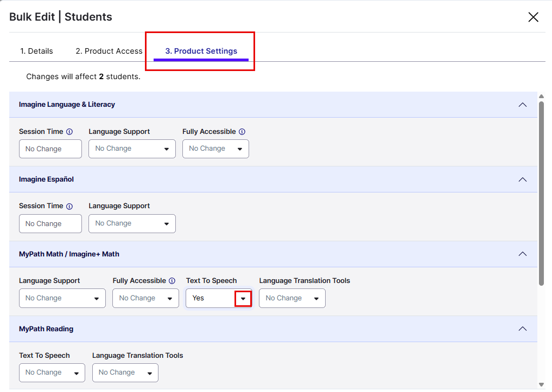The height and width of the screenshot is (392, 552).
Task: Close the Bulk Edit Students dialog
Action: tap(533, 17)
